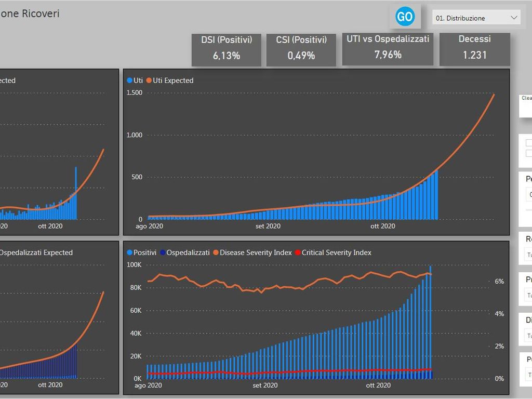This screenshot has height=399, width=532.
Task: Click the Decessi KPI card
Action: [x=474, y=49]
